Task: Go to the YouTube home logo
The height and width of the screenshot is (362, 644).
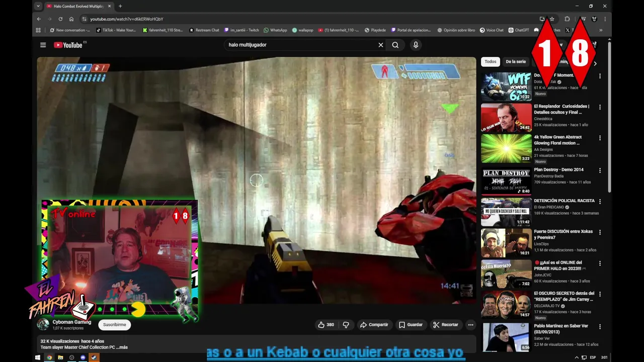Action: (x=68, y=45)
